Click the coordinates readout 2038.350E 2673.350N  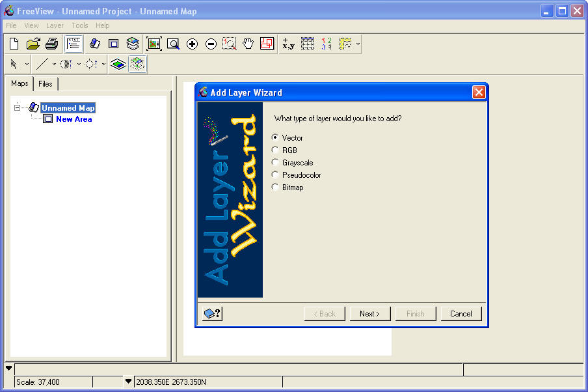click(x=207, y=382)
